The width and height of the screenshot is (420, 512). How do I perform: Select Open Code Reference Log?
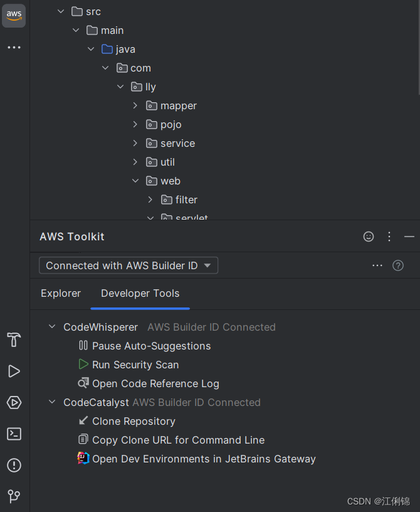[155, 383]
